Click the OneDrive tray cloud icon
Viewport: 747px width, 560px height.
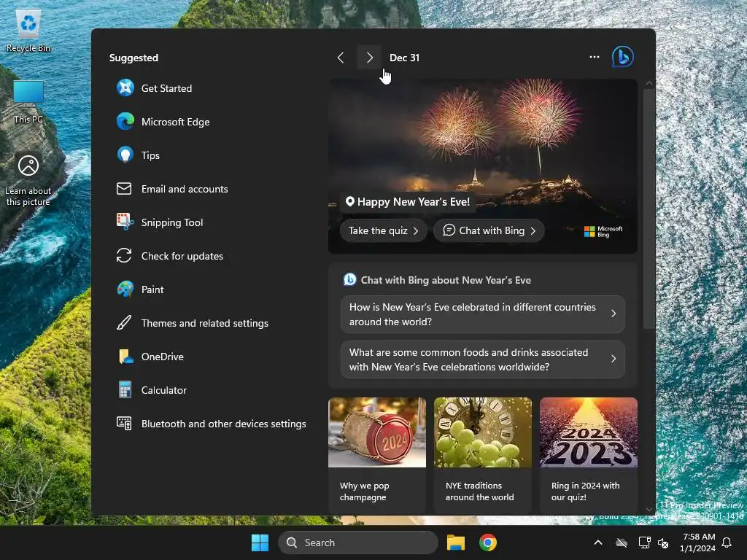[622, 542]
